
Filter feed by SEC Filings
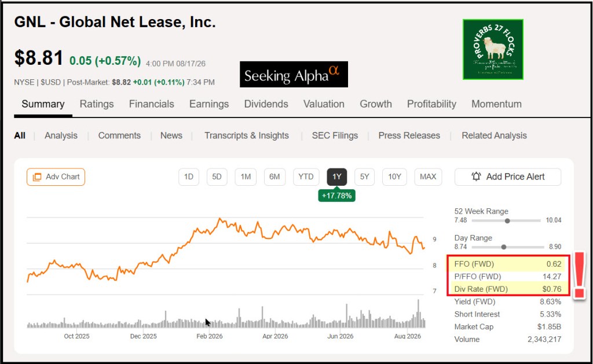(335, 135)
